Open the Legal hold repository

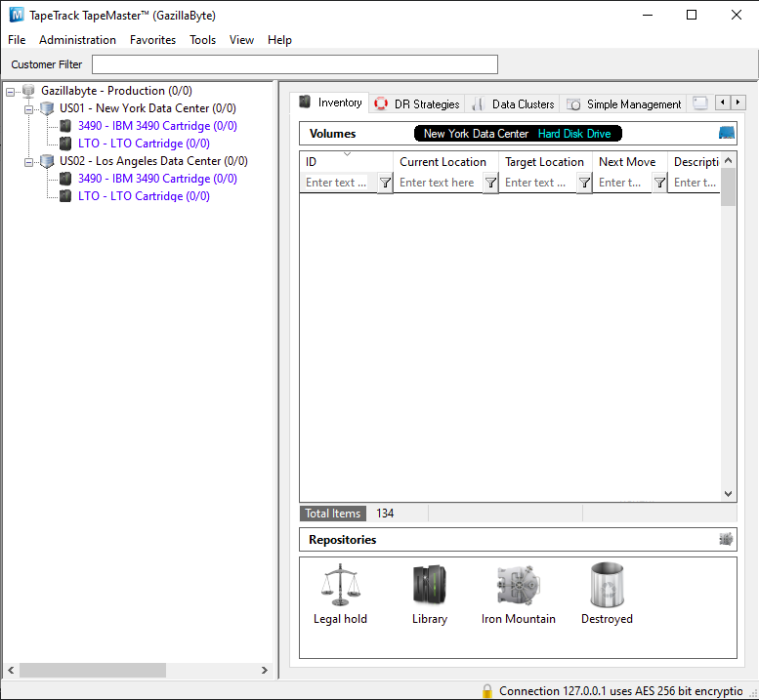tap(340, 593)
